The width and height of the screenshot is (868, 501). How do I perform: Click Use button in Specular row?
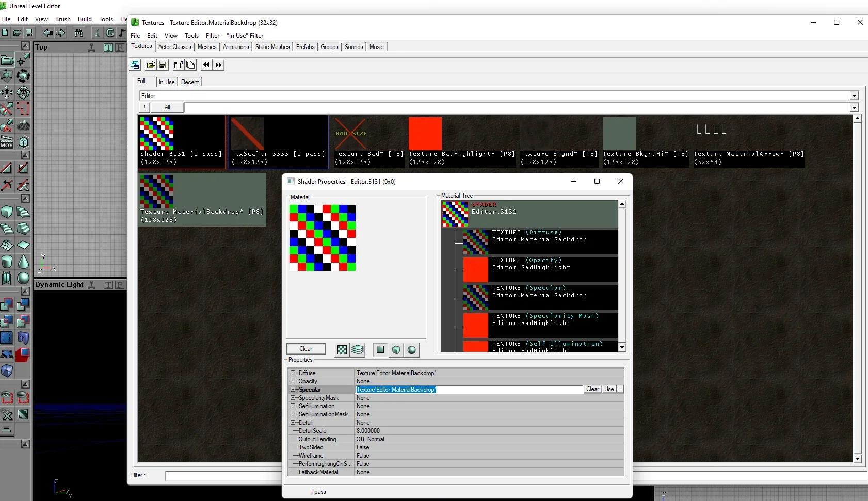point(609,389)
